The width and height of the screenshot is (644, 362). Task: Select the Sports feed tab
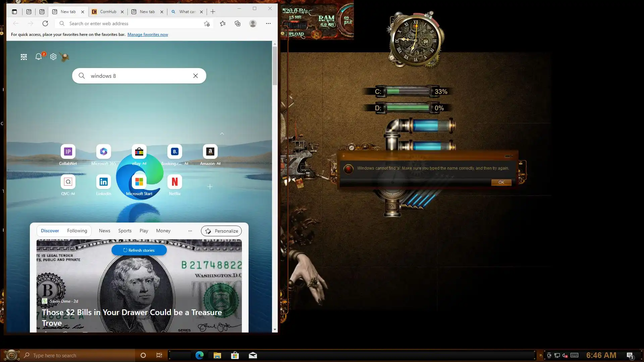125,231
